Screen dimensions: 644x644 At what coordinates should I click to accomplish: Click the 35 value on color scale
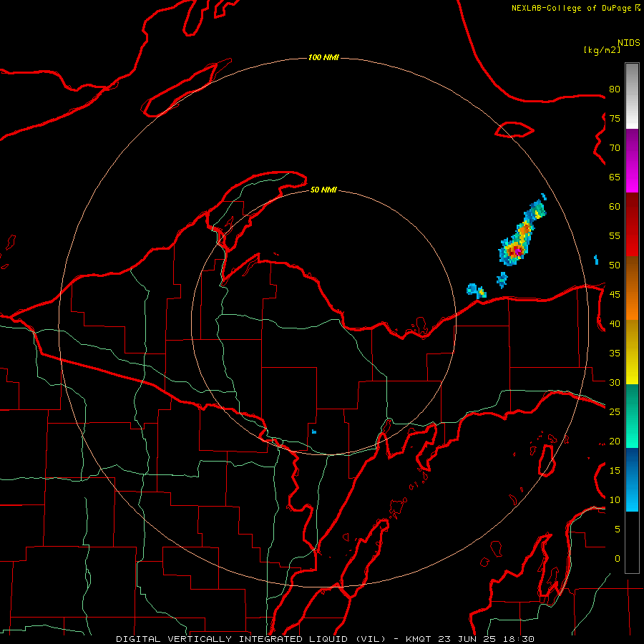[x=615, y=353]
